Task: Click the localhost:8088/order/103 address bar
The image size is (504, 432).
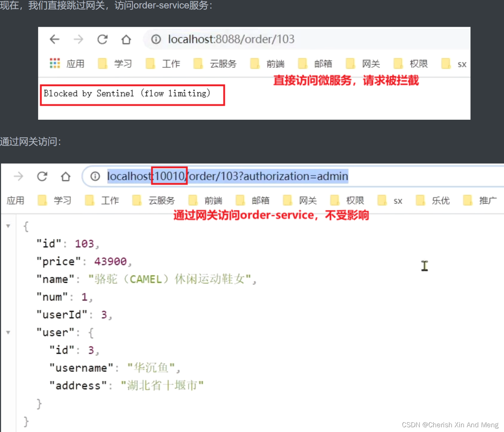Action: coord(307,39)
